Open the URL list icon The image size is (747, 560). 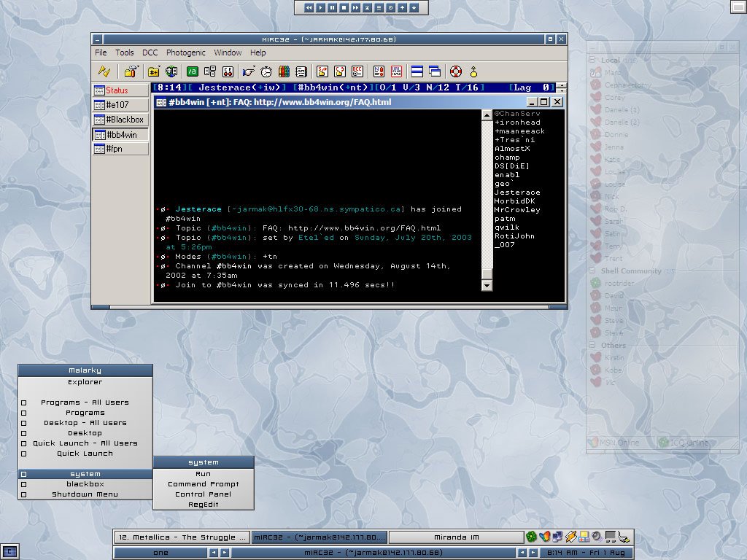(396, 72)
